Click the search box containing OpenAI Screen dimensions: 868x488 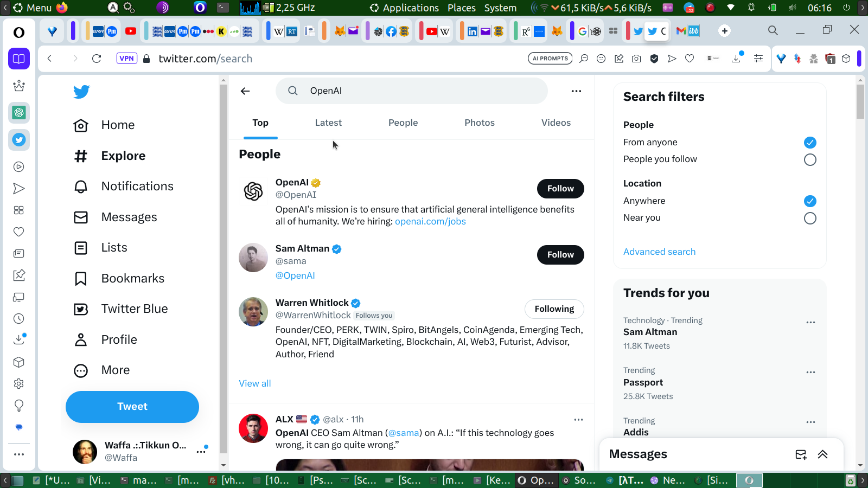[412, 91]
